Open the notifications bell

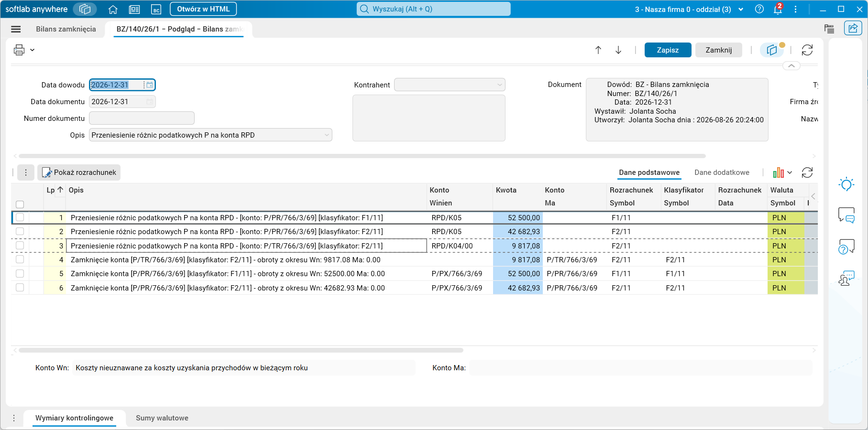[x=778, y=9]
